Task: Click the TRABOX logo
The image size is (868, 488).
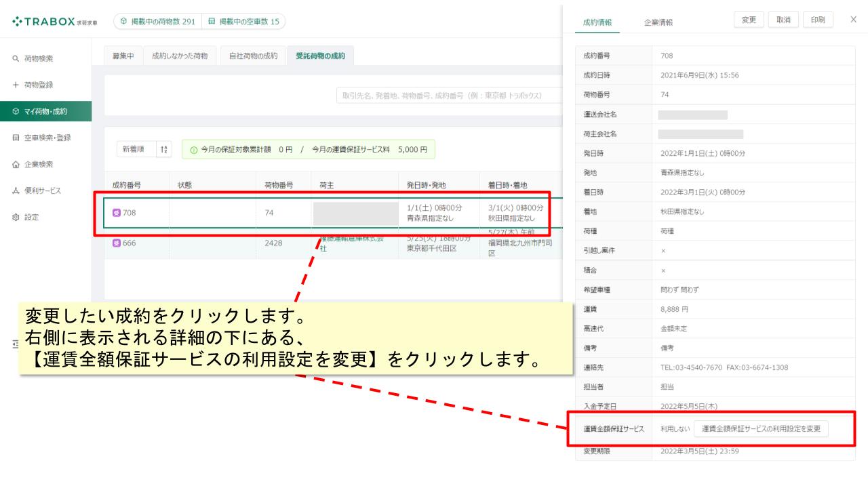Action: (x=54, y=22)
